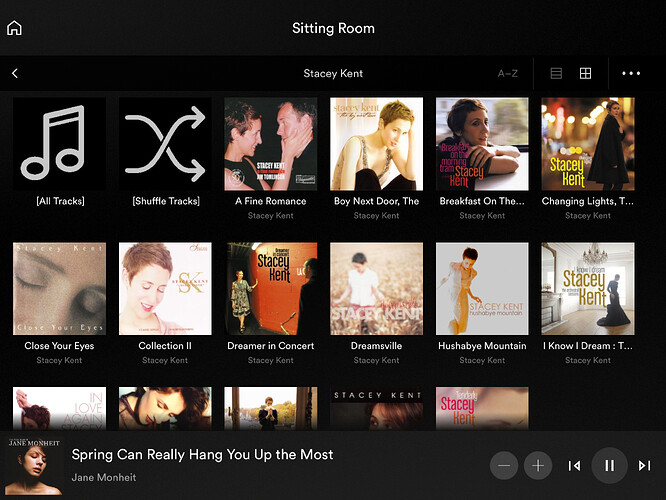Switch to grid view layout
666x500 pixels.
(x=585, y=73)
